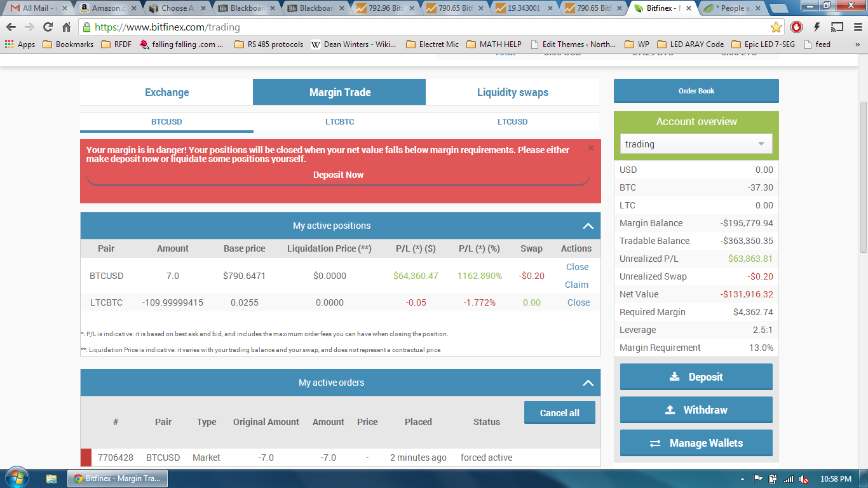Close the LTCBTC position

coord(578,302)
